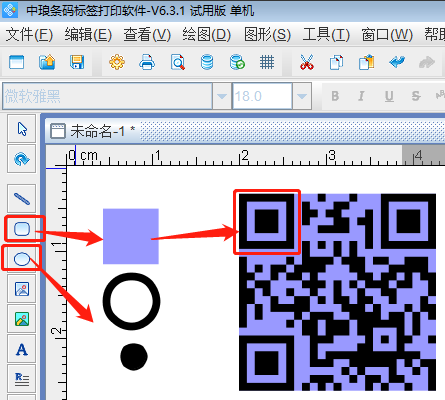This screenshot has height=400, width=445.
Task: Select the solid black circle shape
Action: coord(134,357)
